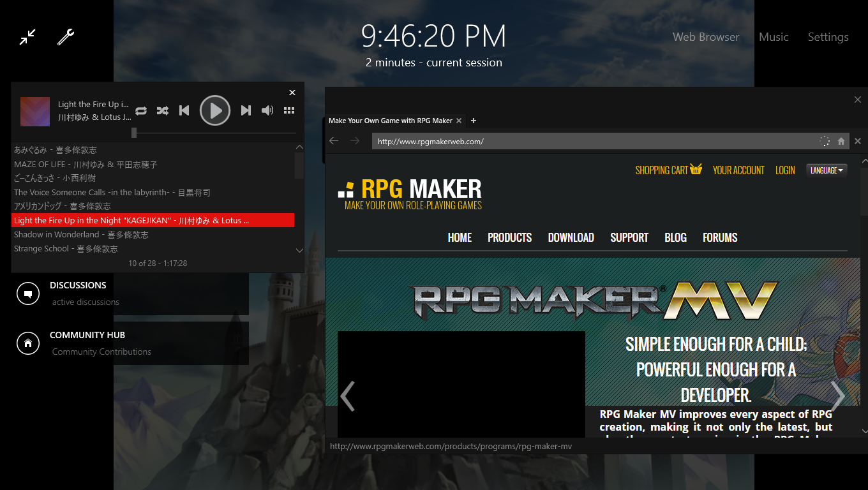
Task: Select the highlighted Light the Fire Up track
Action: 153,220
